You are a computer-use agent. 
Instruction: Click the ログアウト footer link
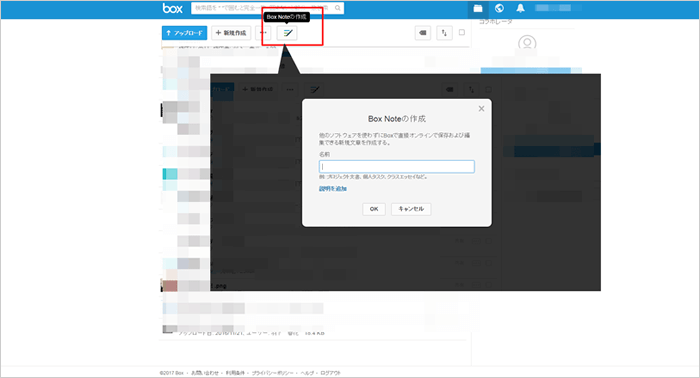click(330, 373)
